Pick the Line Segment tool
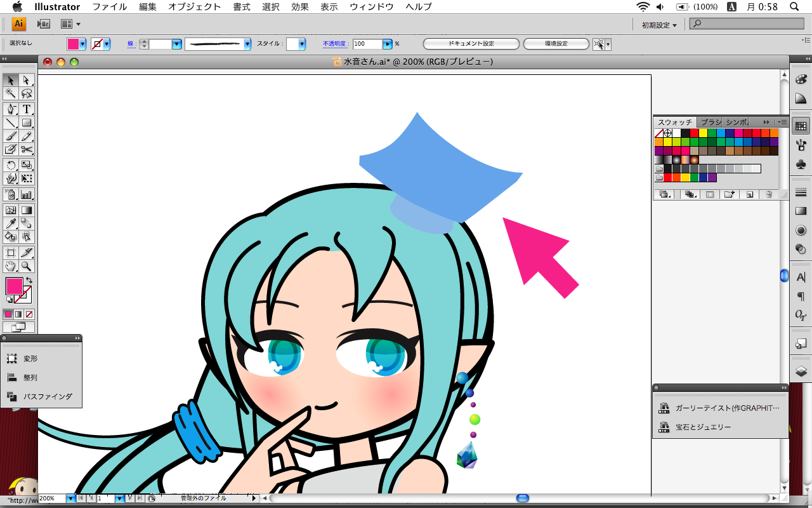Viewport: 812px width, 508px height. pyautogui.click(x=11, y=123)
